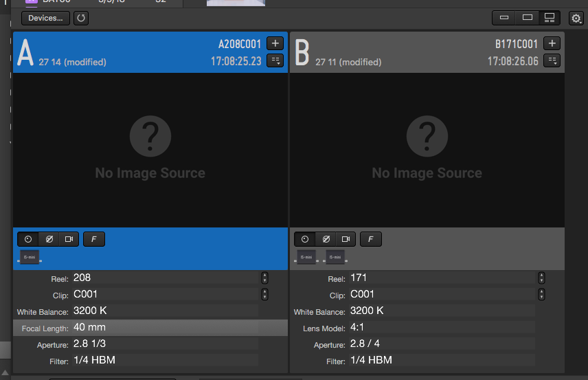Screen dimensions: 588x380
Task: Open the list menu for slot B
Action: pyautogui.click(x=552, y=60)
